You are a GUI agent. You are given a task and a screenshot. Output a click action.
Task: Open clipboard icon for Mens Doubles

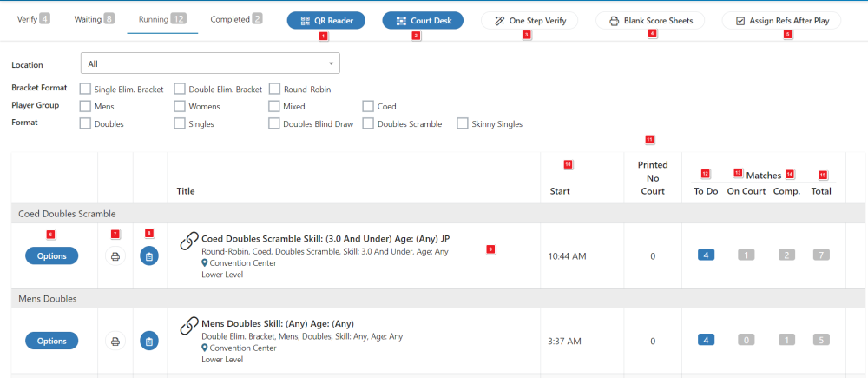tap(149, 341)
